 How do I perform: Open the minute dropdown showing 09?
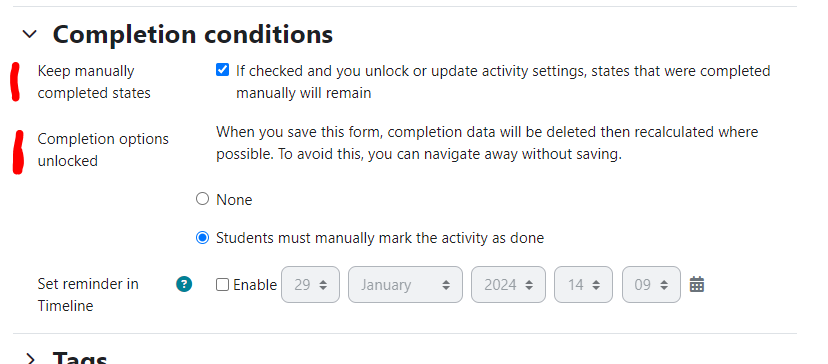click(651, 285)
